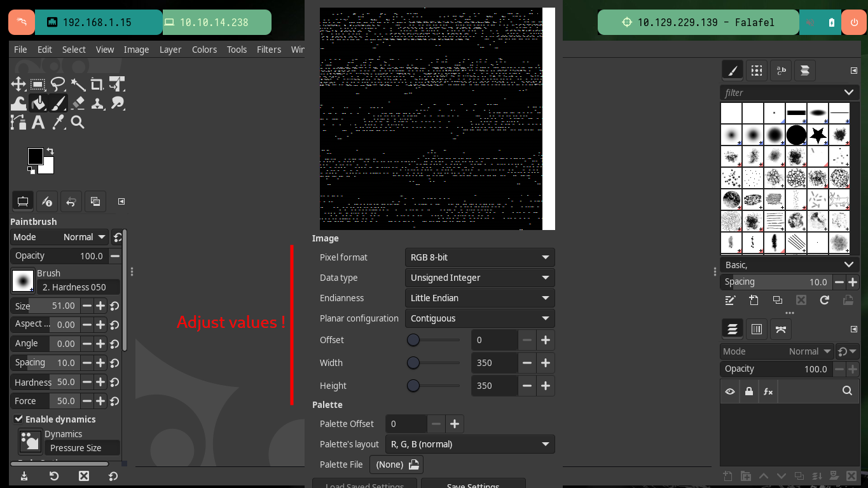The height and width of the screenshot is (488, 868).
Task: Decrease the Height value with minus button
Action: [527, 386]
